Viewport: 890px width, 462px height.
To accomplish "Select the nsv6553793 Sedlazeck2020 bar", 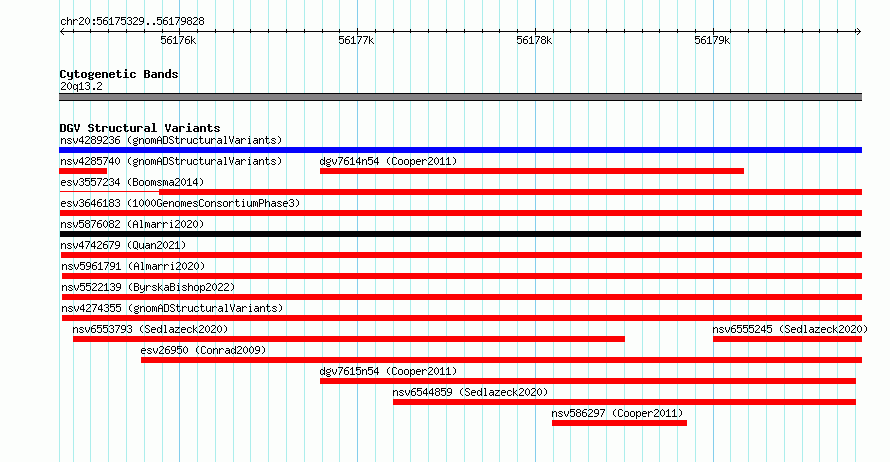I will tap(349, 339).
